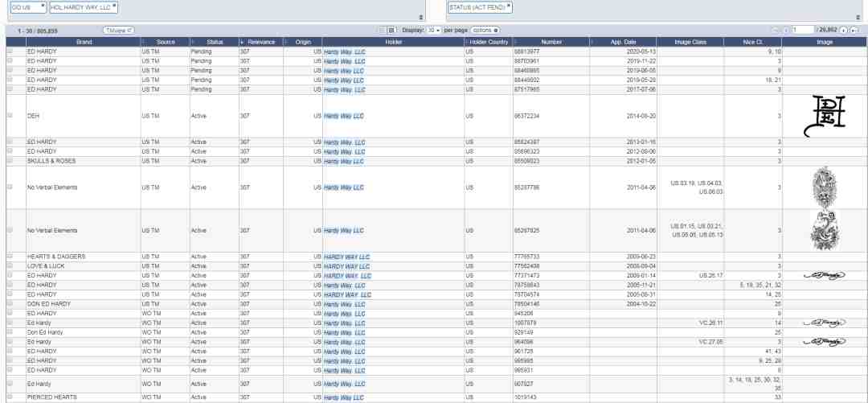
Task: Select the HEARTS & DAGGERS brand cell
Action: [83, 257]
